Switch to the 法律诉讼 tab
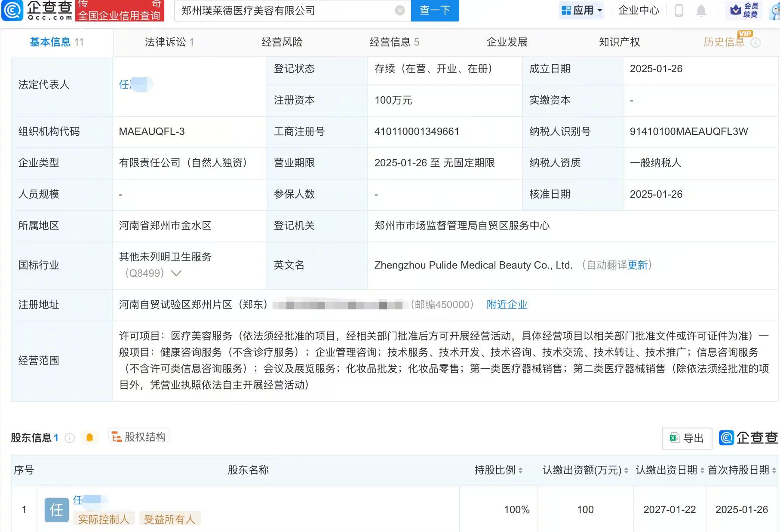 click(x=169, y=42)
